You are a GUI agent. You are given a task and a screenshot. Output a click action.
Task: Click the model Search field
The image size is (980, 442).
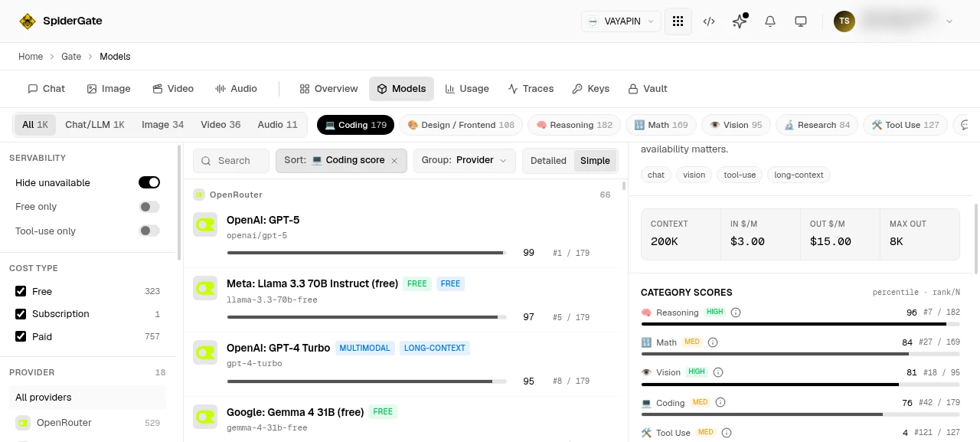(231, 161)
